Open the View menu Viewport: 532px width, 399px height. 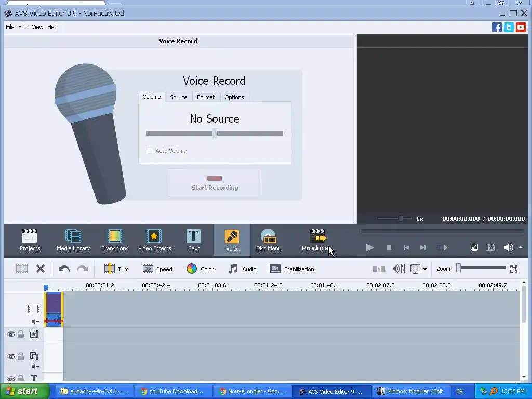37,27
